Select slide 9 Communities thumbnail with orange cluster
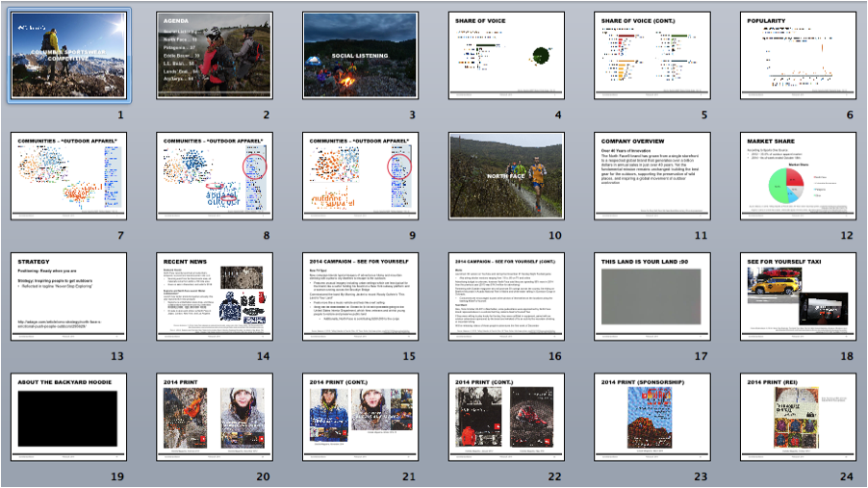The width and height of the screenshot is (868, 488). (360, 175)
